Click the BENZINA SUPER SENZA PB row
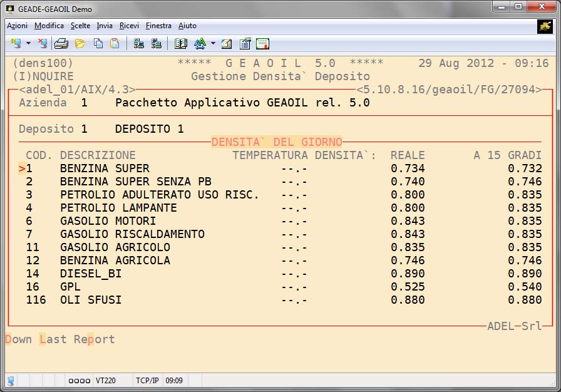The image size is (561, 392). point(135,182)
